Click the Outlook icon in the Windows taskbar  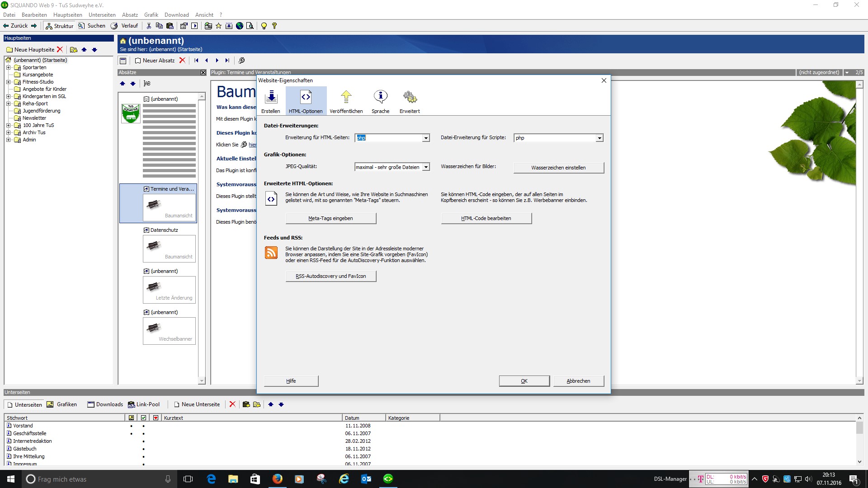point(366,479)
